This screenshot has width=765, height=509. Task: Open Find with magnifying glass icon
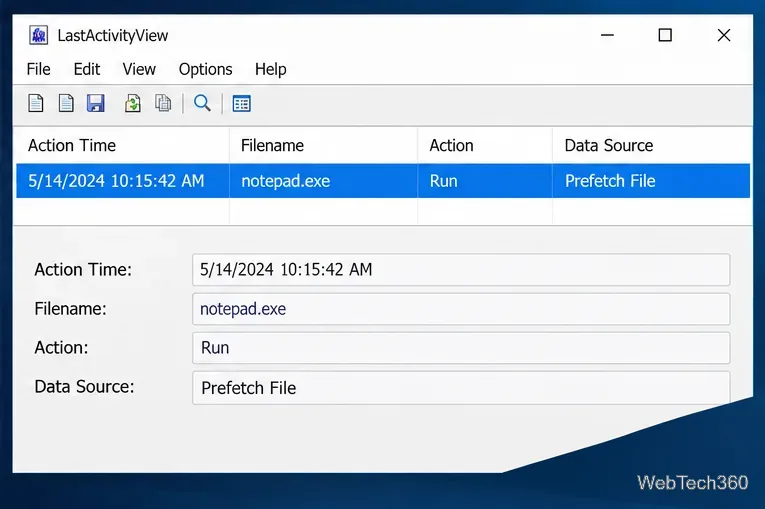click(202, 103)
